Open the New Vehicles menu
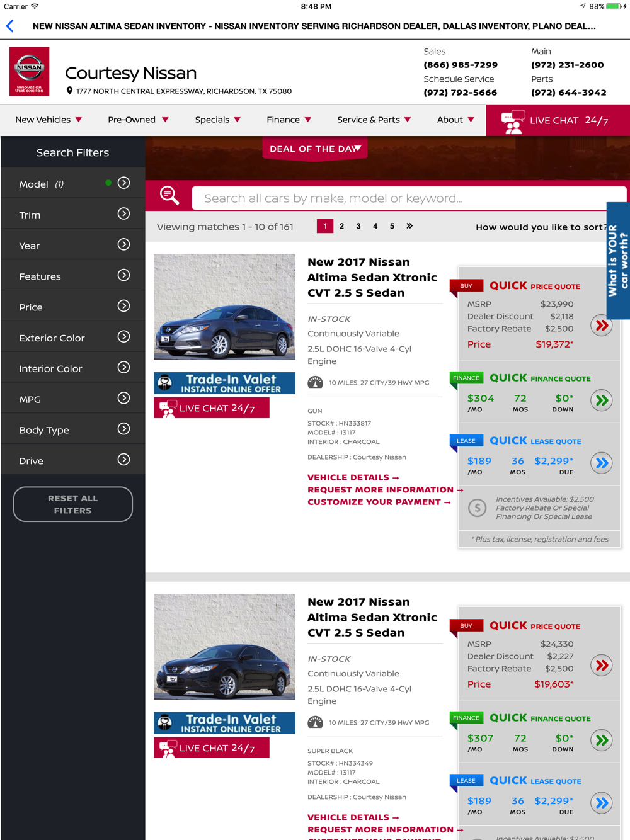This screenshot has height=840, width=630. click(49, 120)
